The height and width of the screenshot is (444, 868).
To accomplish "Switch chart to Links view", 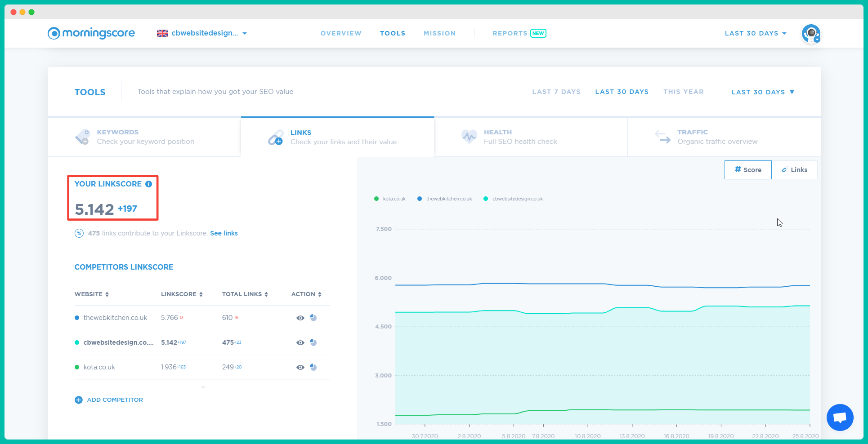I will (x=794, y=170).
